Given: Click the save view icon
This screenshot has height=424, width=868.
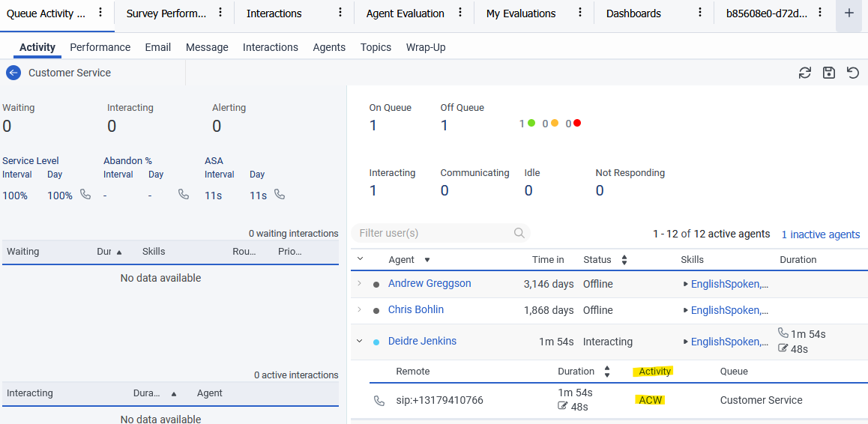Looking at the screenshot, I should coord(828,73).
